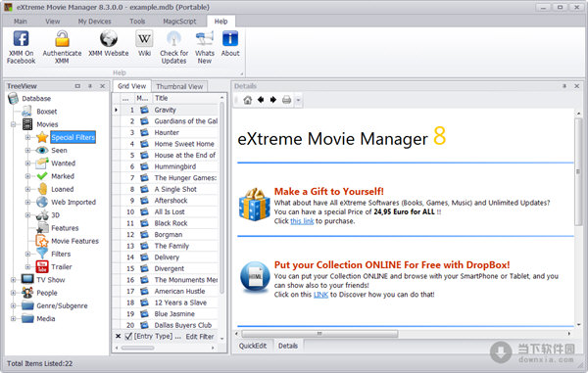Select Special Filters star node
The height and width of the screenshot is (373, 588).
73,137
